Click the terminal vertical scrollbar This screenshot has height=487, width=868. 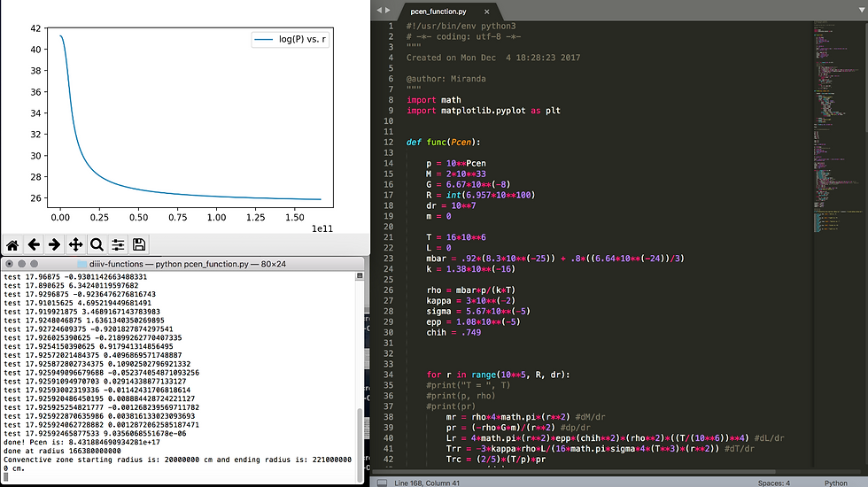(x=360, y=445)
